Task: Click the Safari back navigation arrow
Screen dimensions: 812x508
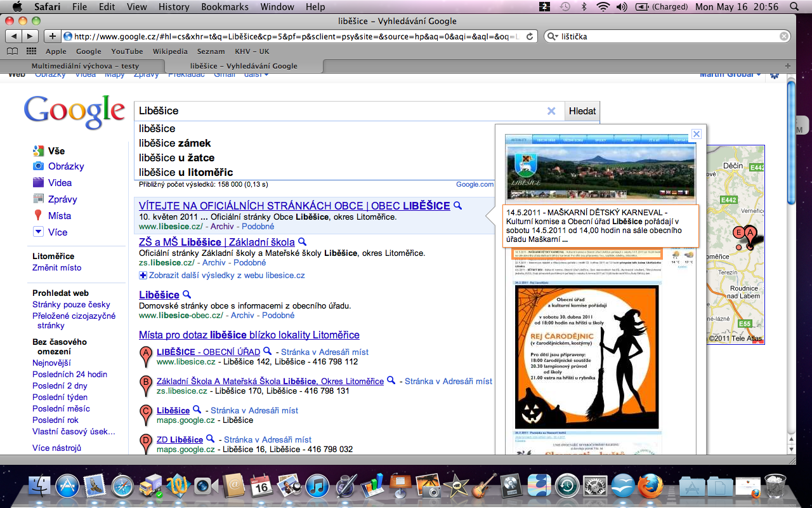Action: (14, 36)
